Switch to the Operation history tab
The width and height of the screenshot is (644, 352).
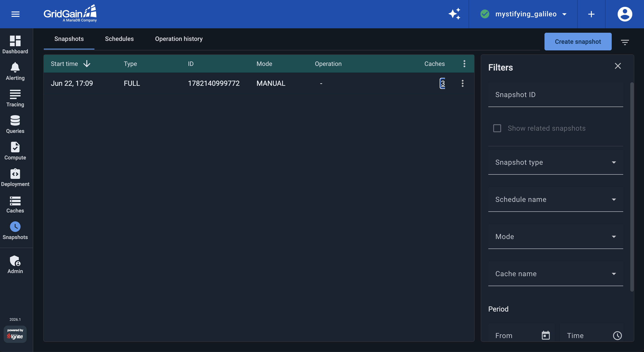(x=179, y=39)
